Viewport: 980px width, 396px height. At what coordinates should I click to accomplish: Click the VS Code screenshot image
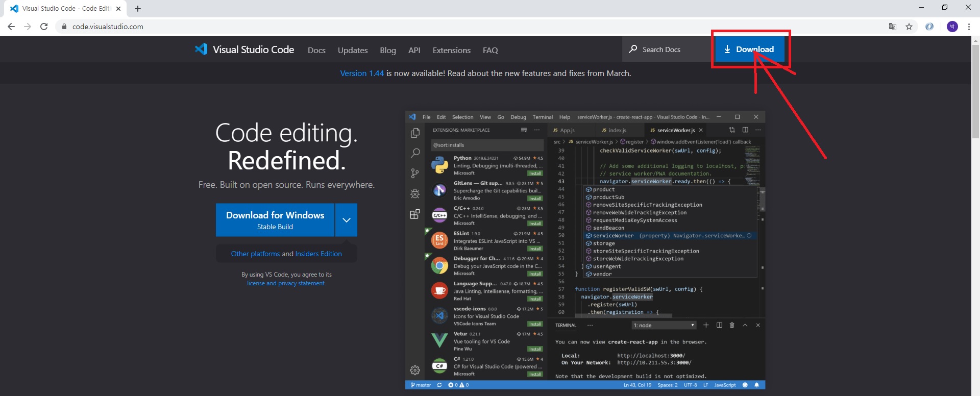coord(585,250)
